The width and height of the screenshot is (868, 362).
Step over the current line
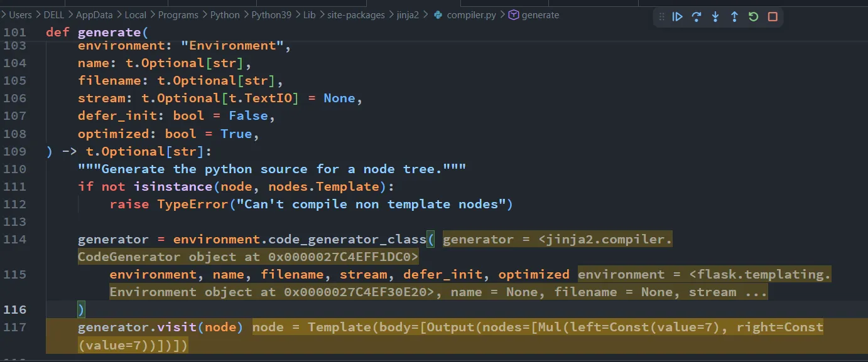point(696,17)
